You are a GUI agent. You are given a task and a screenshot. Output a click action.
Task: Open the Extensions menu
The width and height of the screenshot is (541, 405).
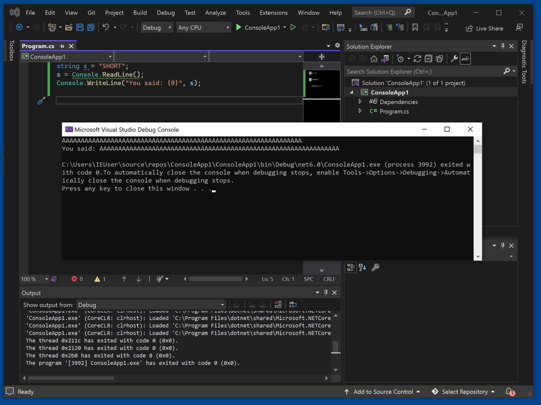pyautogui.click(x=273, y=13)
